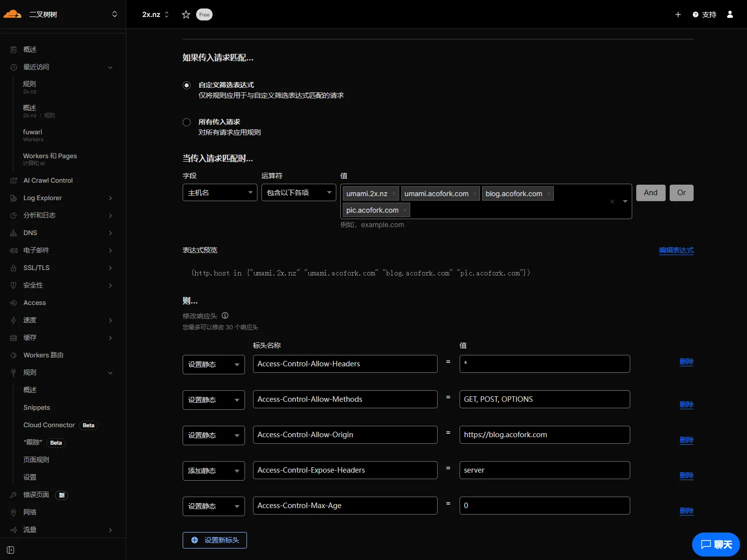The height and width of the screenshot is (560, 747).
Task: Star the 2x.nz domain
Action: [186, 14]
